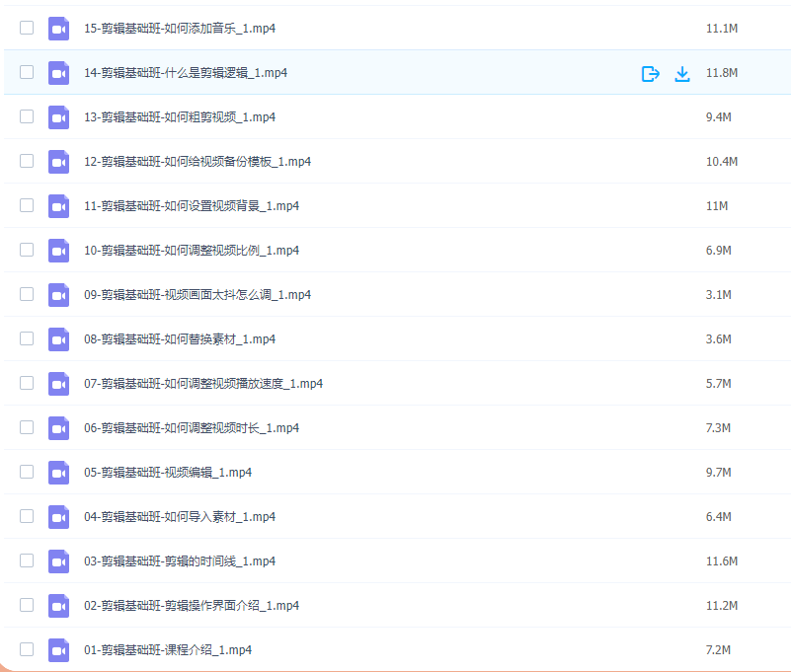The image size is (791, 672).
Task: Click the share icon on row 14
Action: coord(650,74)
